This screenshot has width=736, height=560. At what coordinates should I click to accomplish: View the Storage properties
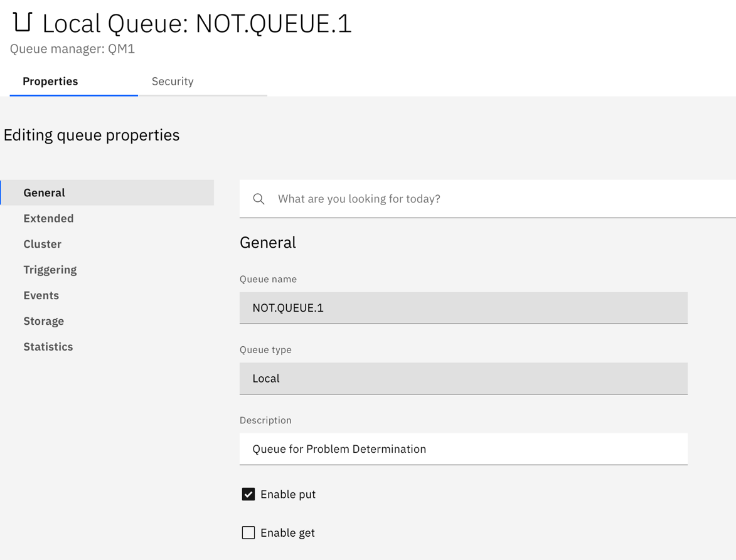point(43,321)
